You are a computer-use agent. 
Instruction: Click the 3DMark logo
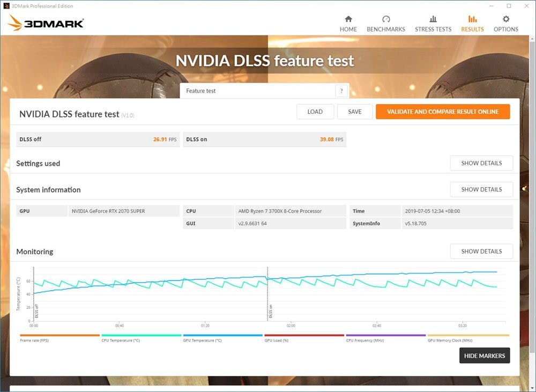[46, 23]
